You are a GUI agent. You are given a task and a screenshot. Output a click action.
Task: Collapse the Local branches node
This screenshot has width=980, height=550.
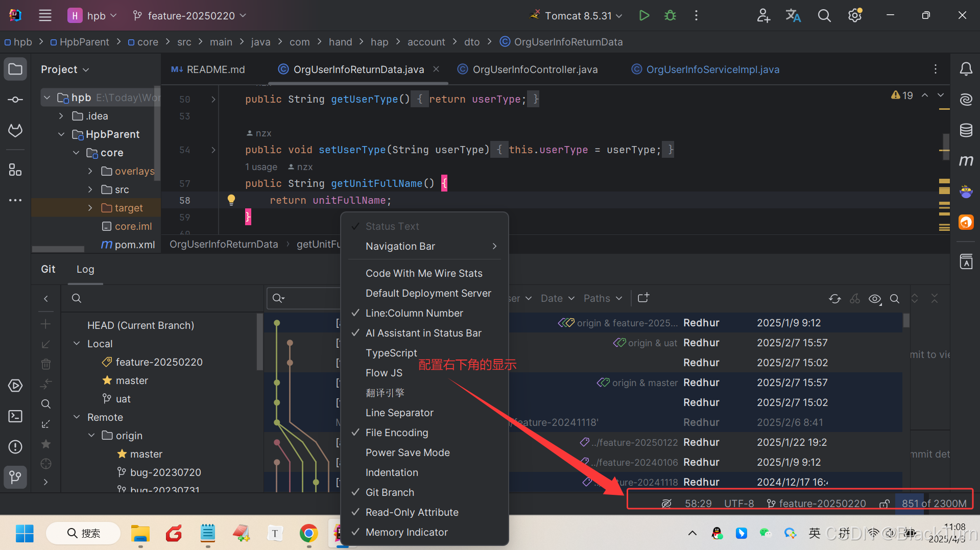[x=77, y=344]
